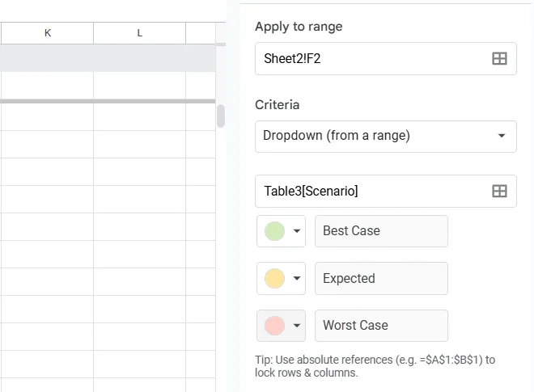Open the Criteria dropdown showing Dropdown (from a range)
Screen dimensions: 534x392
[x=385, y=137]
